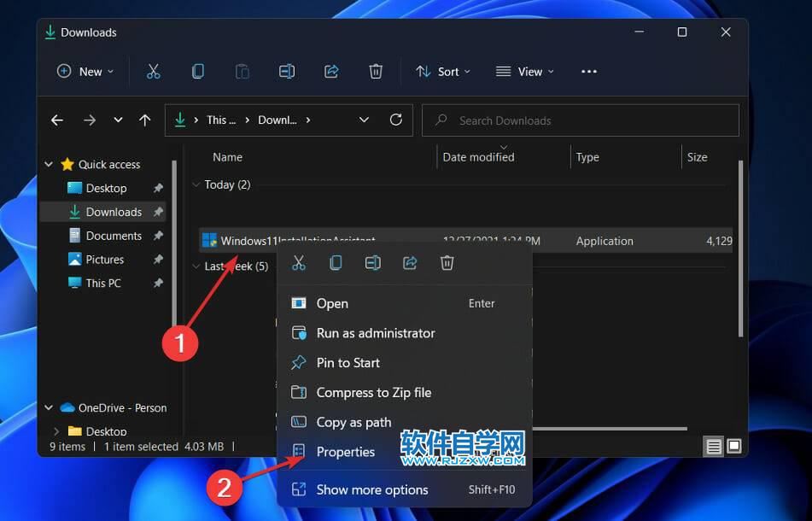Click the Paste icon in the top toolbar

242,72
